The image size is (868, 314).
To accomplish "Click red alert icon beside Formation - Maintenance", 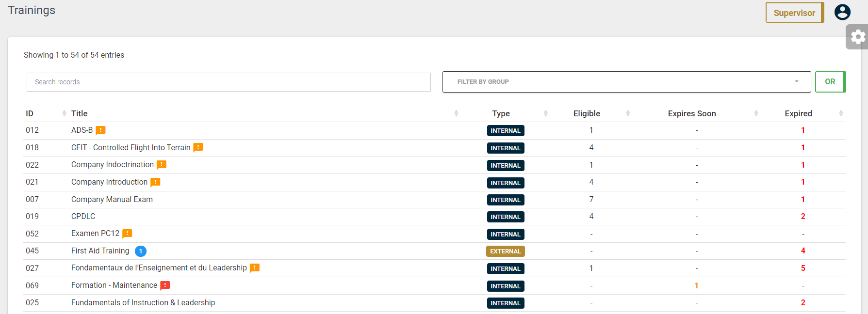I will coord(165,285).
